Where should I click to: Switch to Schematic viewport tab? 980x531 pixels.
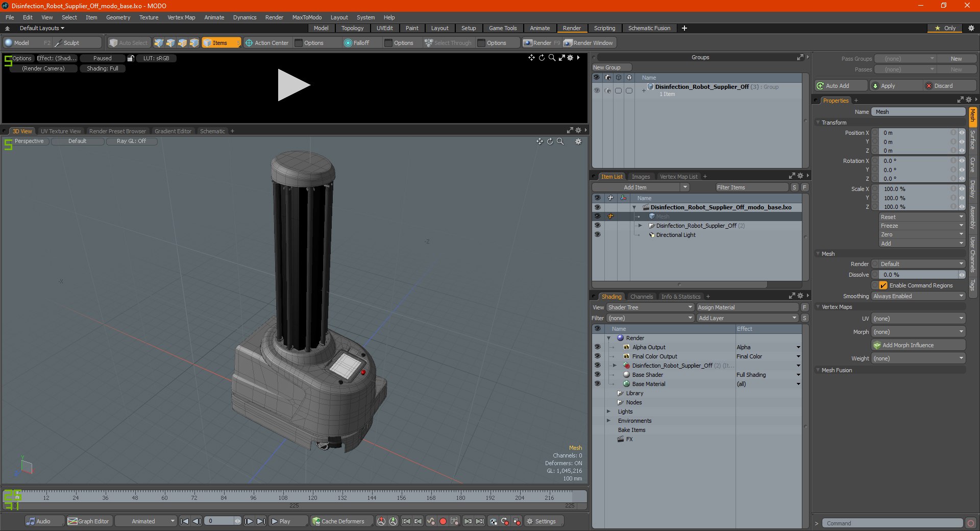pyautogui.click(x=212, y=131)
